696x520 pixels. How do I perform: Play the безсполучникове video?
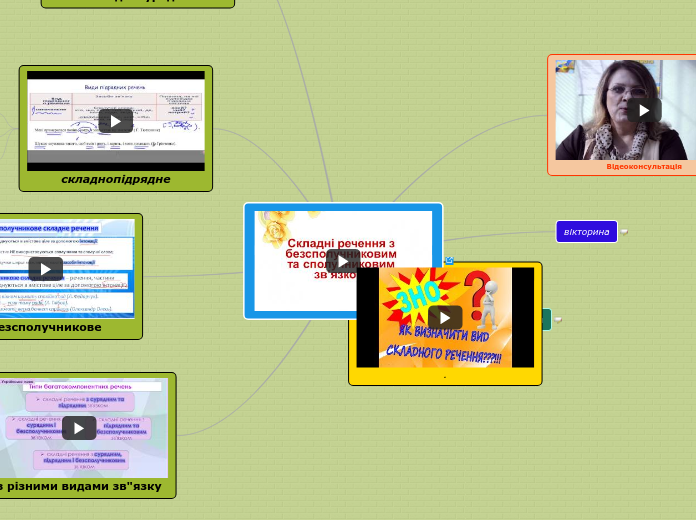(x=46, y=269)
